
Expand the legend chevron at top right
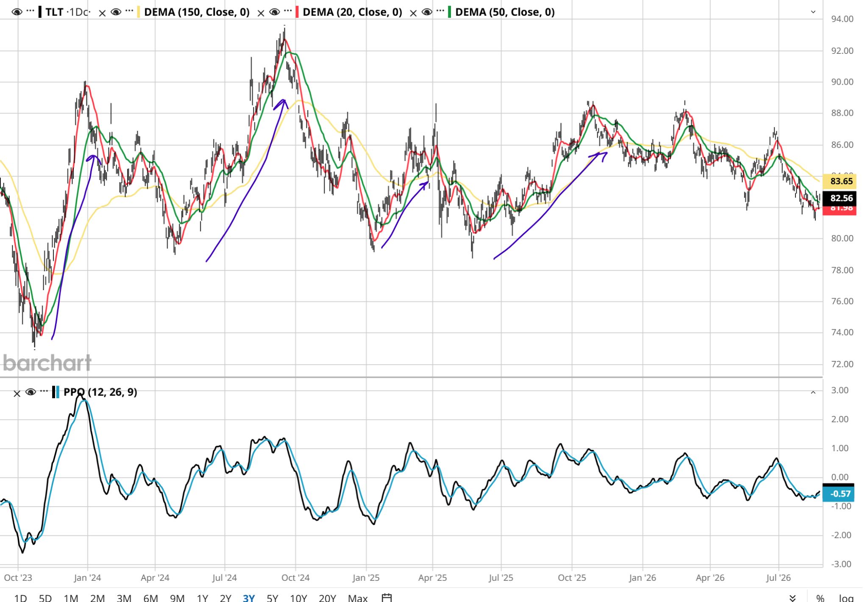click(813, 12)
